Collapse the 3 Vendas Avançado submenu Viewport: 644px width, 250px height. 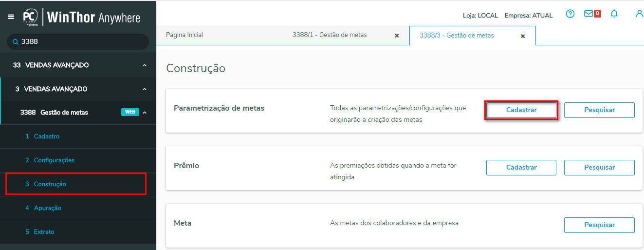(x=145, y=89)
